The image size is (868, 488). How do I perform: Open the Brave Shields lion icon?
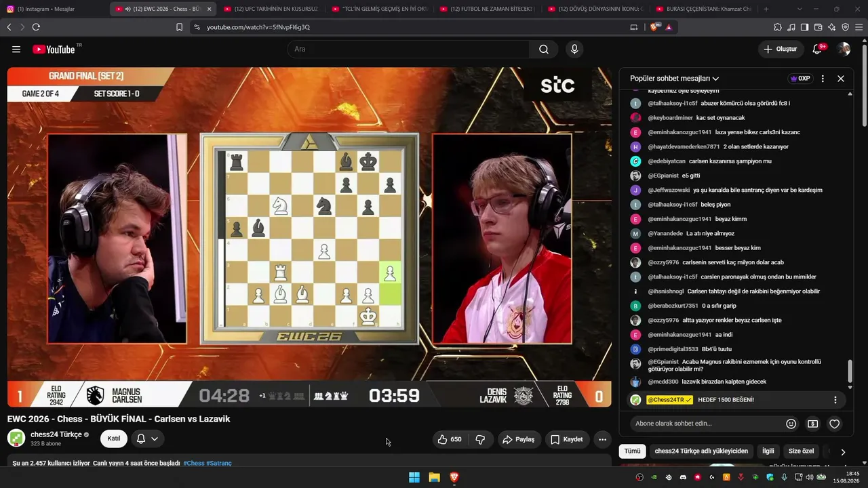pos(654,27)
